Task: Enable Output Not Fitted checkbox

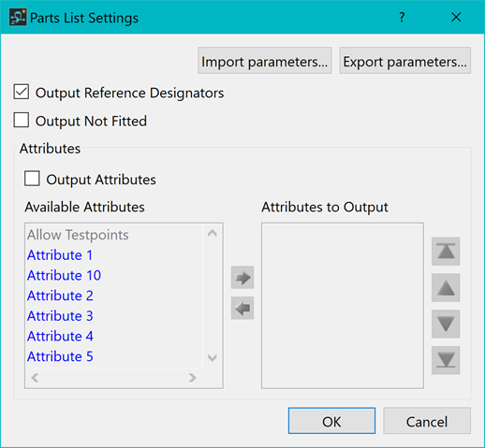Action: (22, 120)
